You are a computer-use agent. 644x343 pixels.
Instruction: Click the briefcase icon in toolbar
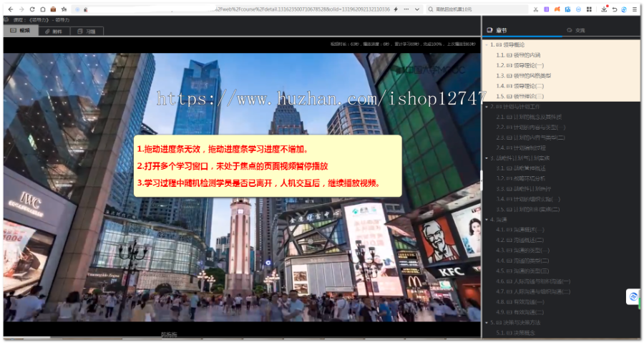click(x=54, y=9)
